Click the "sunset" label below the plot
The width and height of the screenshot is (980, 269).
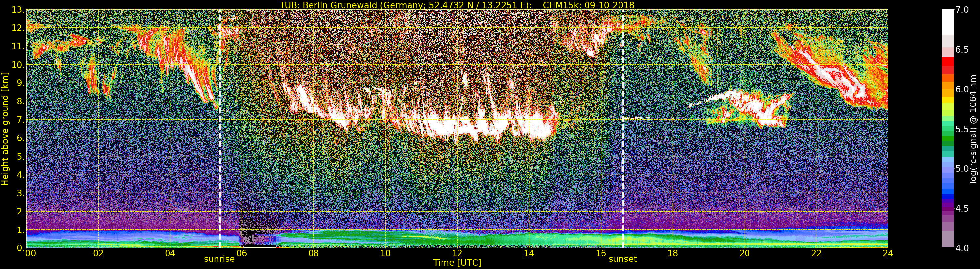click(x=623, y=259)
